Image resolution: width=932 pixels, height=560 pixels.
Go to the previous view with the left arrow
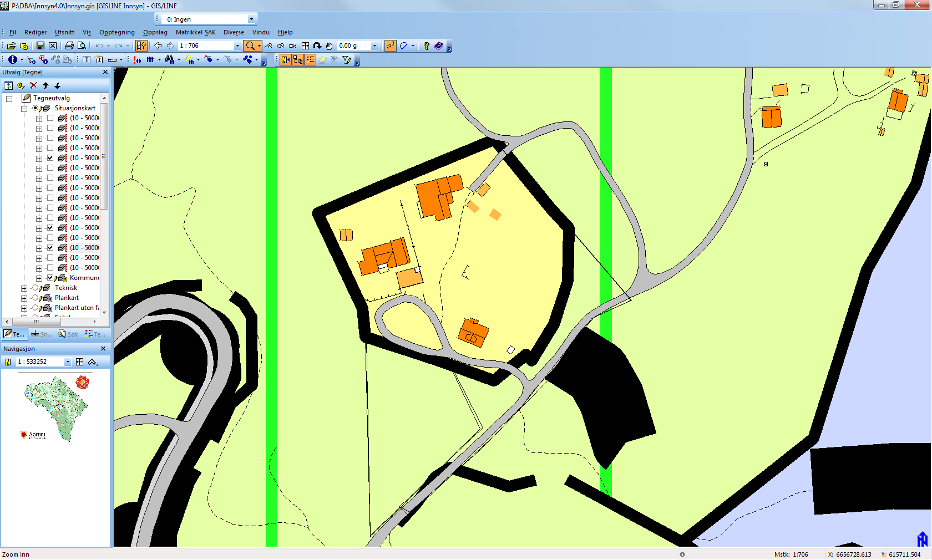(158, 46)
